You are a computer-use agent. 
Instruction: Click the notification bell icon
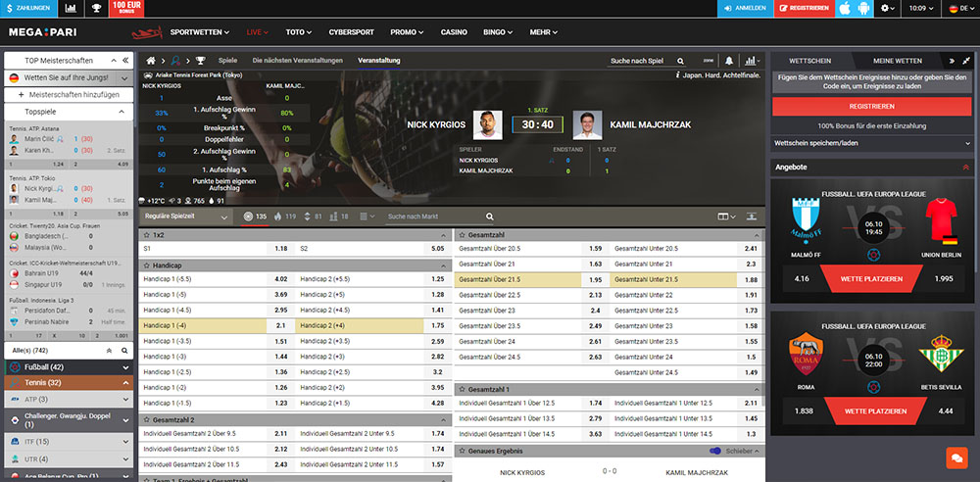click(729, 61)
